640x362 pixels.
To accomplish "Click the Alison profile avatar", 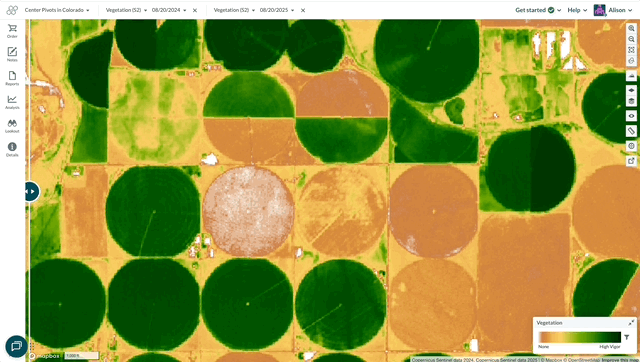I will pyautogui.click(x=600, y=10).
